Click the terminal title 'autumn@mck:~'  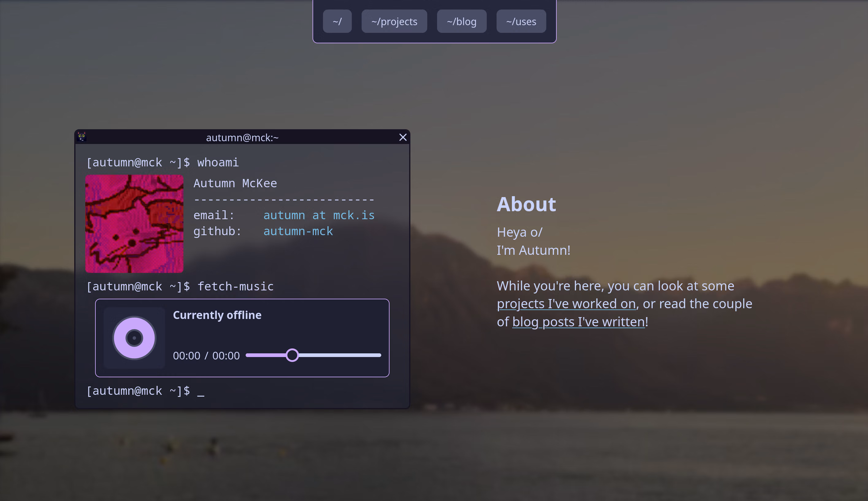pos(242,138)
